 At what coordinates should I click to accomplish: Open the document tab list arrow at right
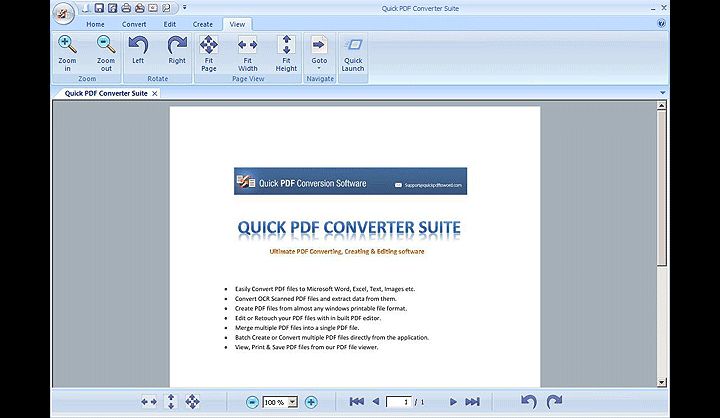click(x=663, y=93)
